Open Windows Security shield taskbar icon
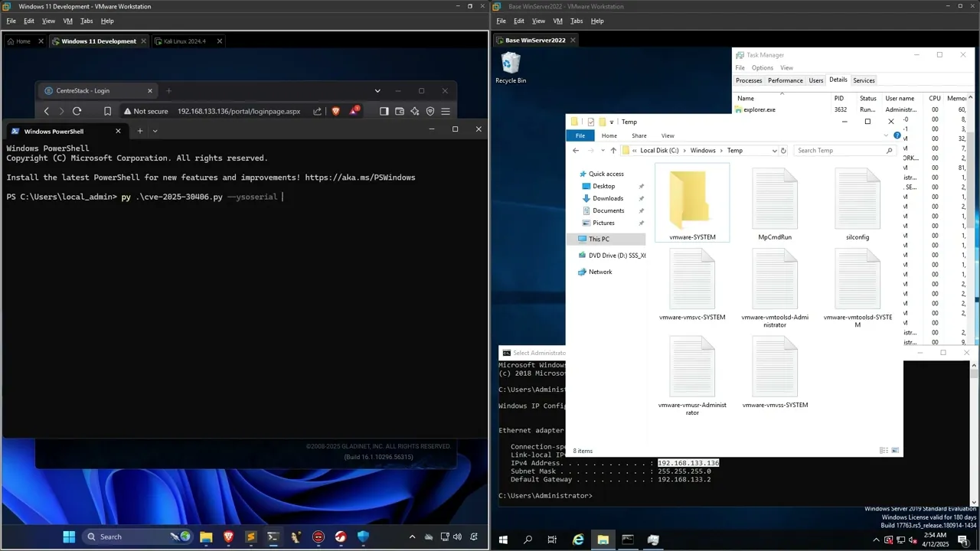 (x=363, y=536)
